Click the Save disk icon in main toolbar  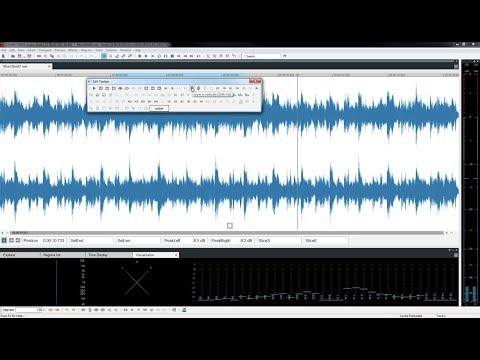[x=19, y=56]
